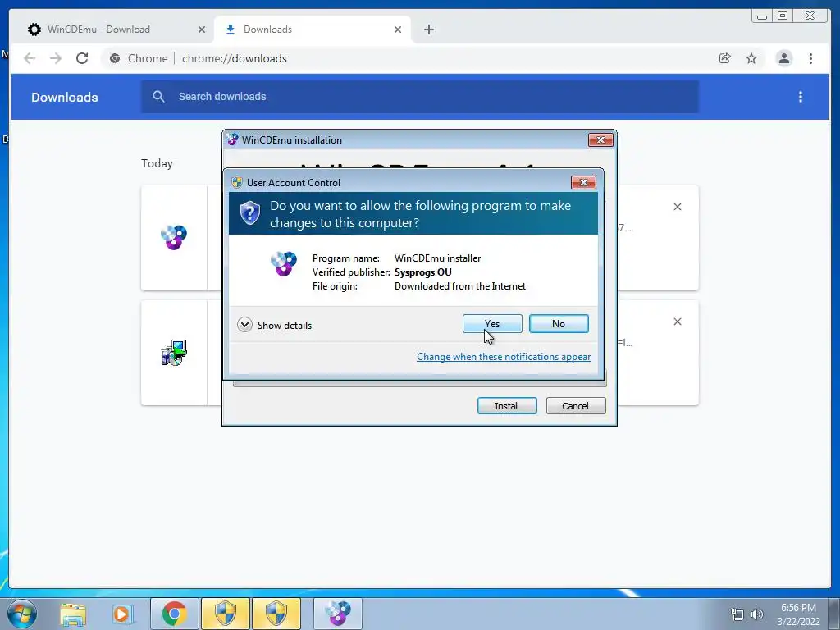Click WinCDEmu disc icon in first download

pos(174,237)
